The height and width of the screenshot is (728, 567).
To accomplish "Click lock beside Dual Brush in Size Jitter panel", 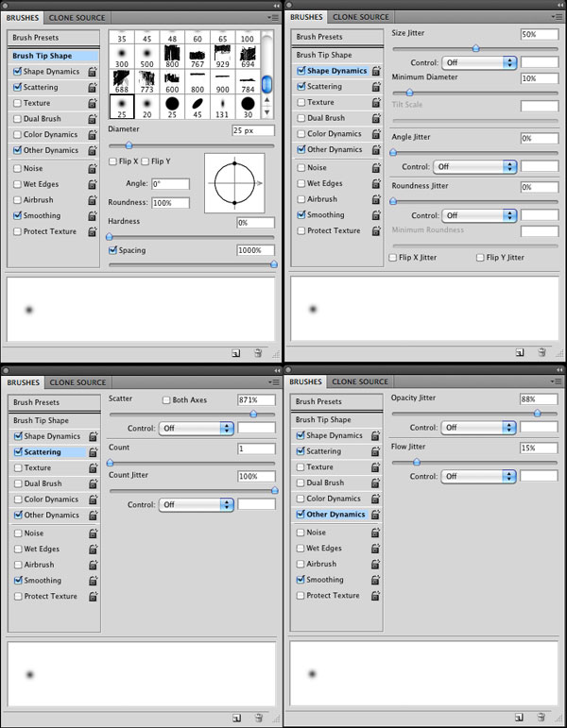I will point(376,118).
